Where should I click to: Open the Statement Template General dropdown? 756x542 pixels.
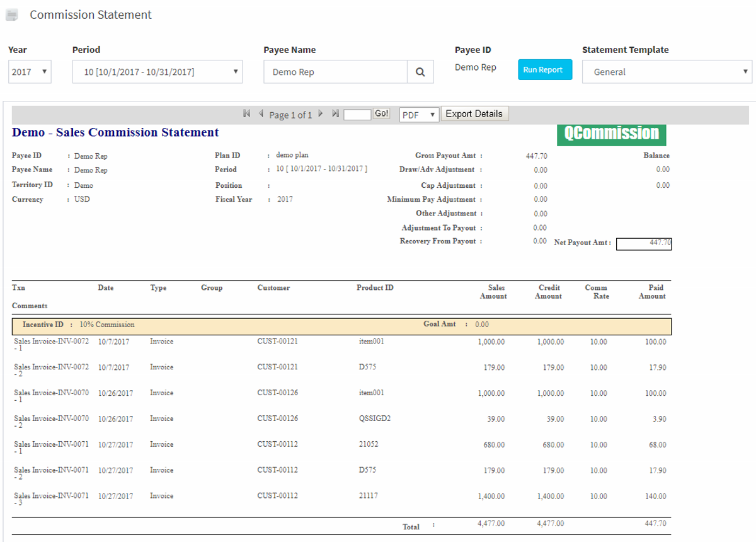click(667, 72)
